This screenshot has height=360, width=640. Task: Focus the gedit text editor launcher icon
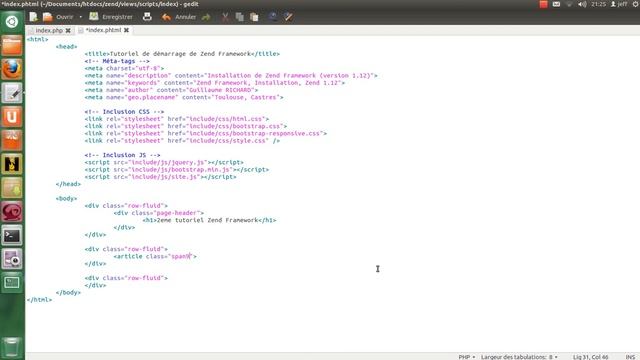[12, 93]
